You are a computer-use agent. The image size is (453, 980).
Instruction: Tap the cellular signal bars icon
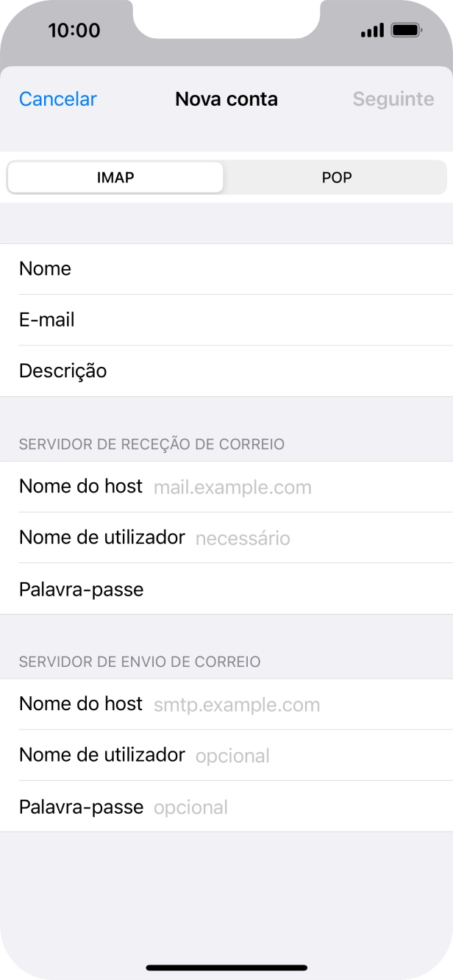click(371, 30)
